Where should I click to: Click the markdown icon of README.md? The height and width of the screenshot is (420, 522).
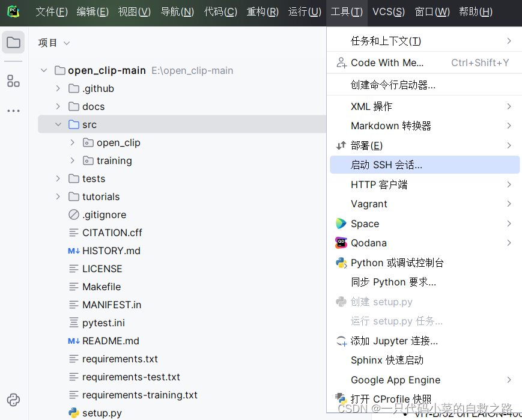coord(73,341)
